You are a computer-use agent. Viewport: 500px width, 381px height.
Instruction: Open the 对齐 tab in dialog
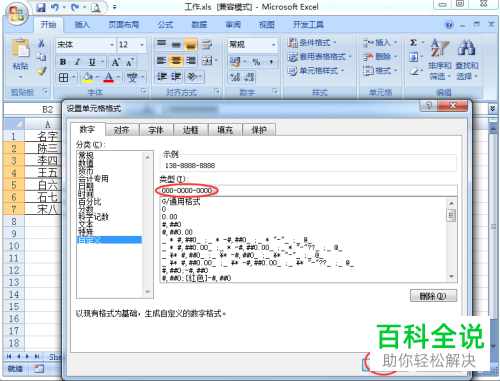pos(122,130)
